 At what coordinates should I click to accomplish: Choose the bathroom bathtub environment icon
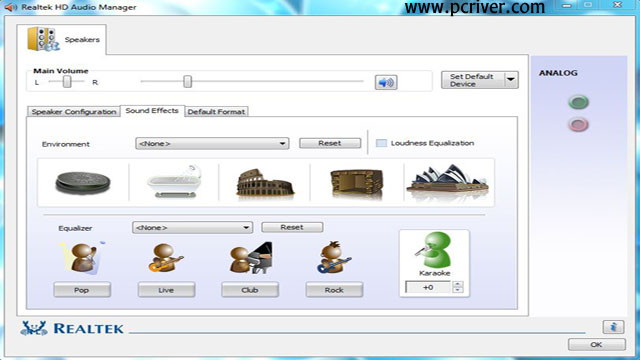174,182
